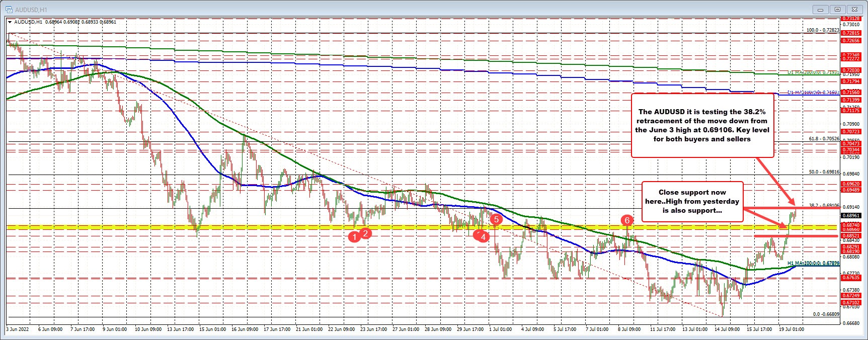Click the 0.0 - 0.66809 Fibonacci label
The height and width of the screenshot is (340, 868).
click(826, 314)
